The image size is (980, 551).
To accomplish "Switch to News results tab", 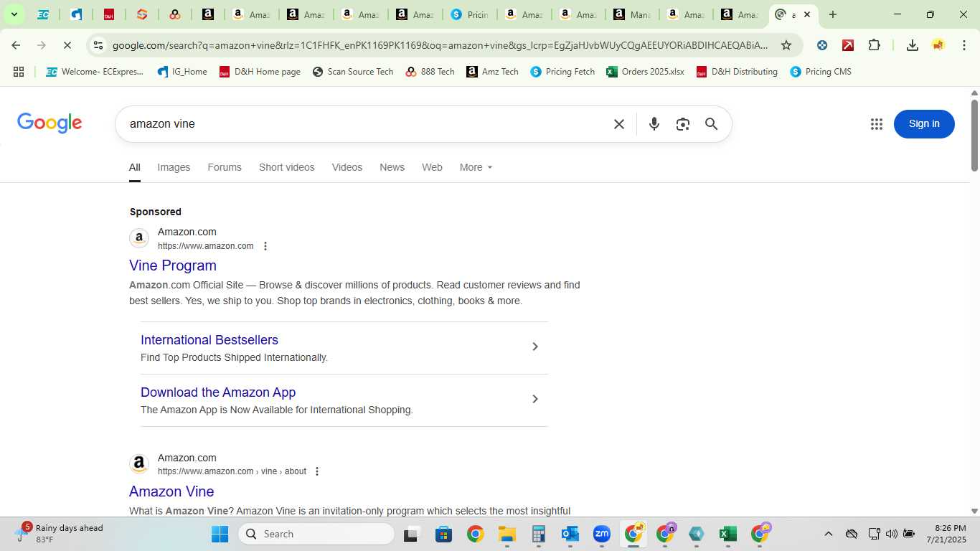I will (392, 167).
